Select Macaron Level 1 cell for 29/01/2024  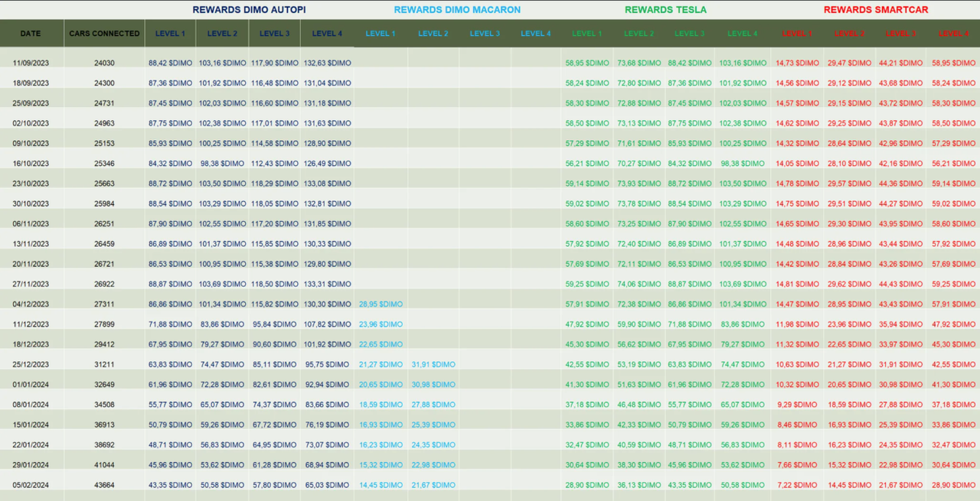point(381,465)
